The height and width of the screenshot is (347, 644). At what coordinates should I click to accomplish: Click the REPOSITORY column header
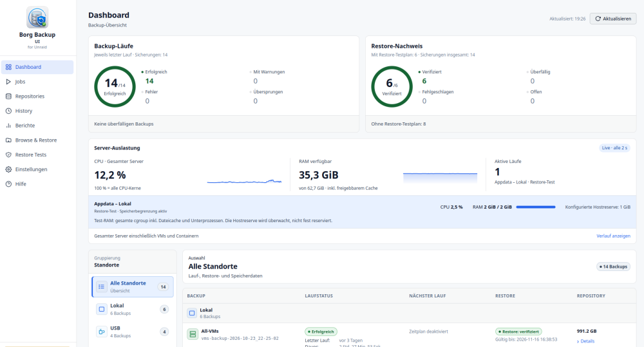tap(591, 295)
